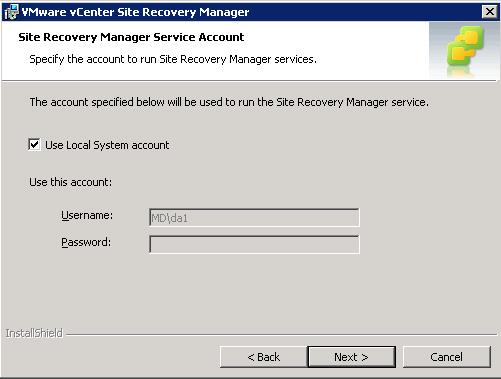Uncheck the Use Local System account checkbox
The width and height of the screenshot is (501, 379).
(34, 145)
